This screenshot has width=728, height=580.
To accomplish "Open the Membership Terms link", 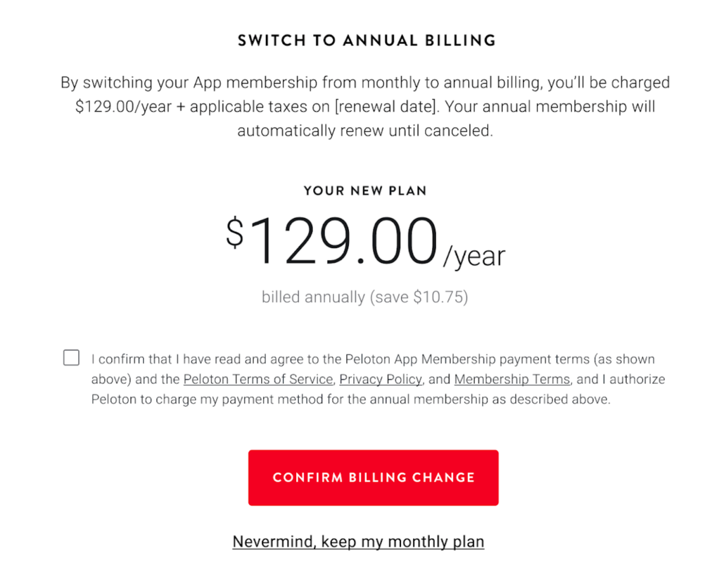I will click(512, 379).
